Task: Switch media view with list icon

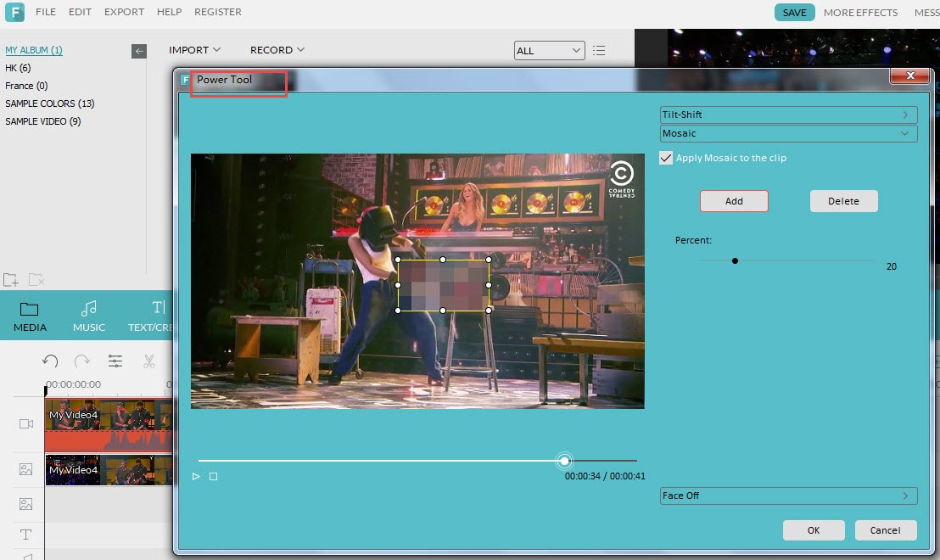Action: click(x=599, y=50)
